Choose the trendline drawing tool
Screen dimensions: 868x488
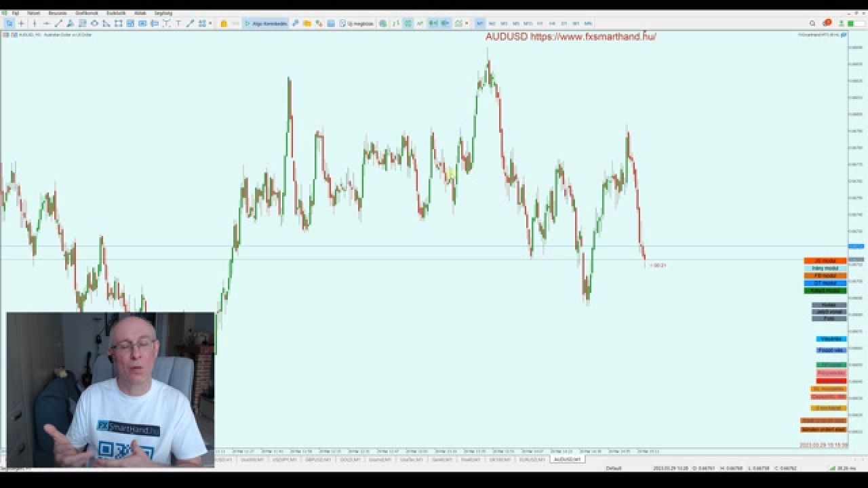point(58,23)
